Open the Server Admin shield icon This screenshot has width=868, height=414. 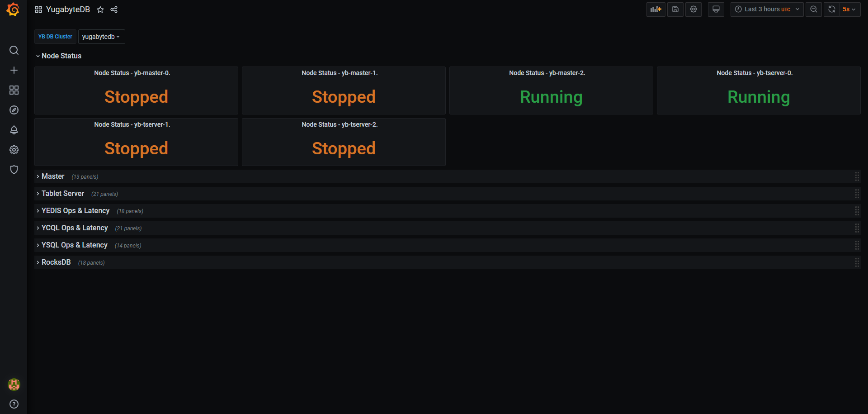[x=14, y=170]
